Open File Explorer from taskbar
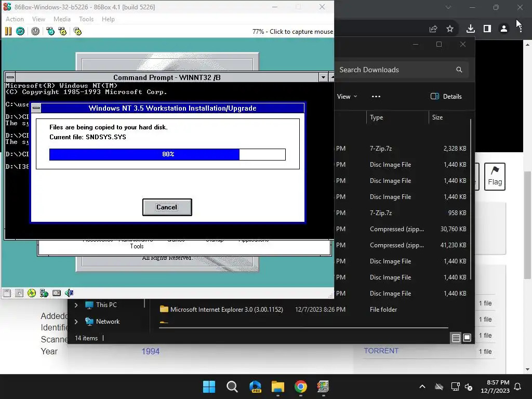This screenshot has width=532, height=399. (278, 387)
